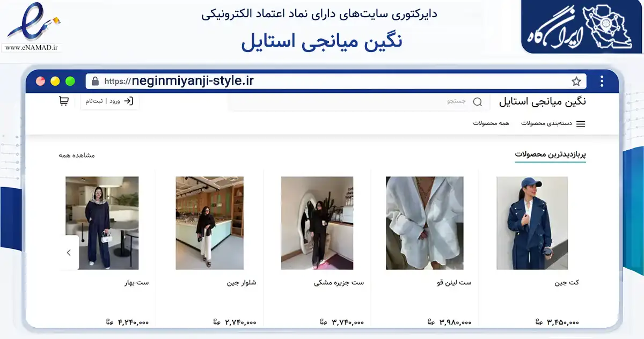Click the carousel arrow on the left edge
Image resolution: width=644 pixels, height=339 pixels.
69,253
